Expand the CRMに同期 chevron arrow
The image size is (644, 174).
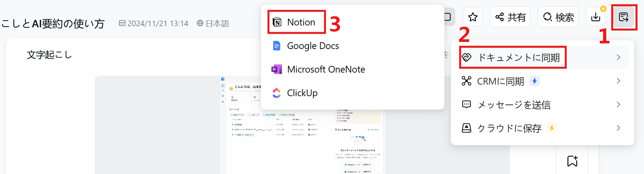619,81
